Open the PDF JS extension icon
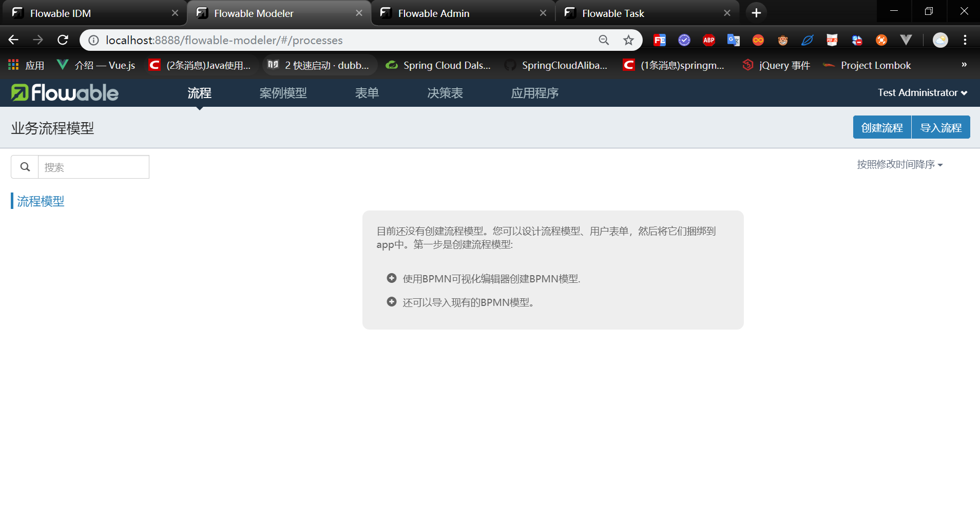Image resolution: width=980 pixels, height=519 pixels. [832, 40]
